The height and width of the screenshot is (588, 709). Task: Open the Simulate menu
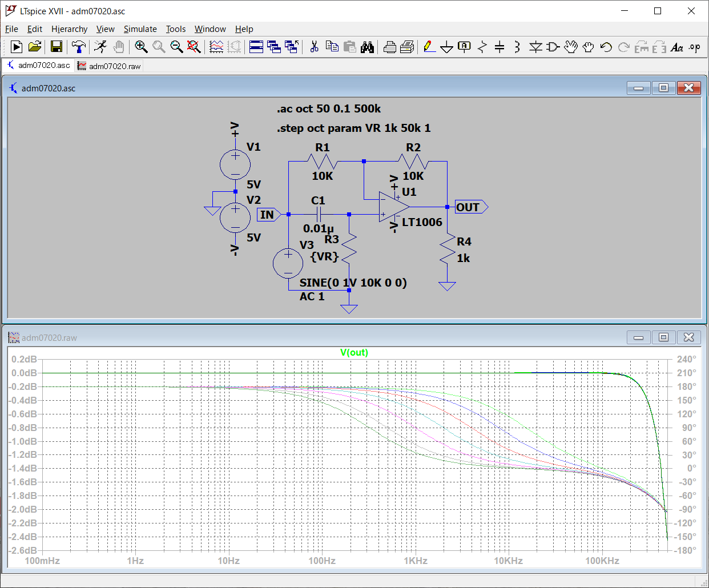pos(140,29)
